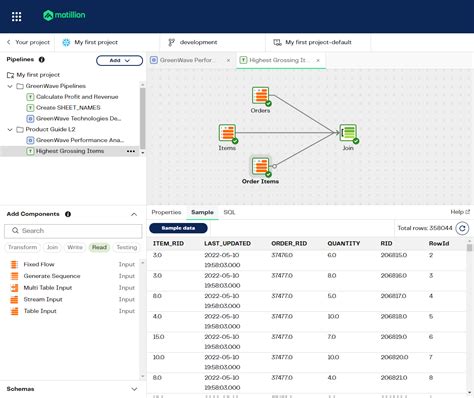Click the Matillion logo
The height and width of the screenshot is (398, 474).
[x=64, y=15]
